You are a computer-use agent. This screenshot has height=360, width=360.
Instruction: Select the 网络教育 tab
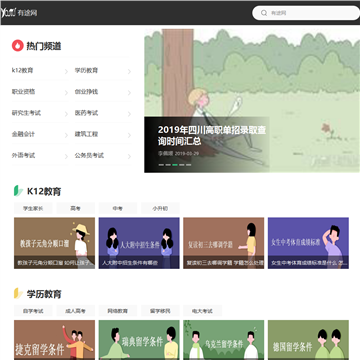click(118, 311)
